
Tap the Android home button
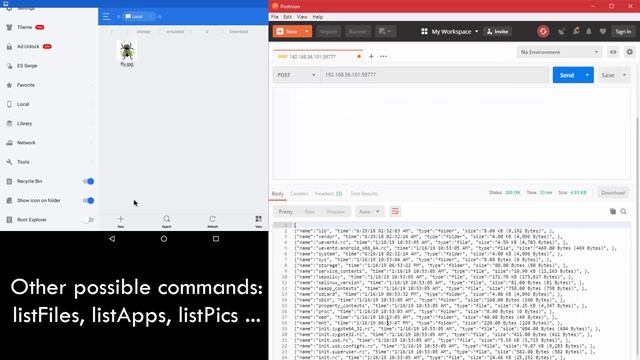[164, 239]
